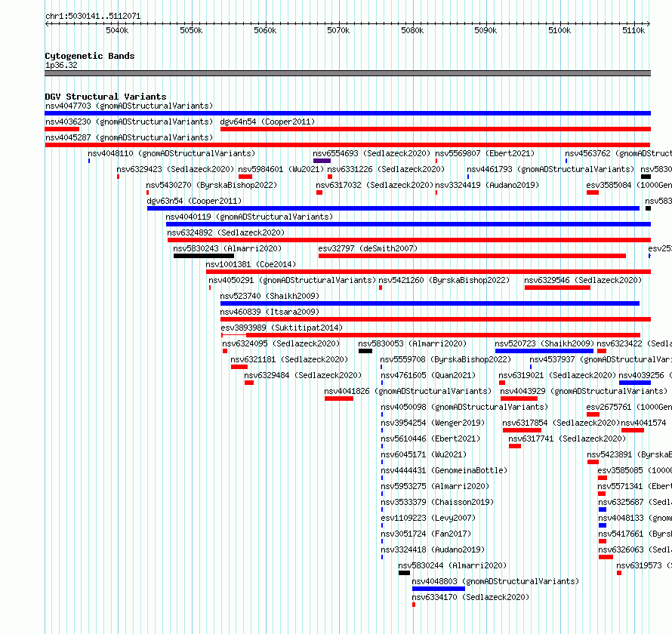Open nsv4045287 gnomADStructuralVariants entry

click(x=129, y=137)
